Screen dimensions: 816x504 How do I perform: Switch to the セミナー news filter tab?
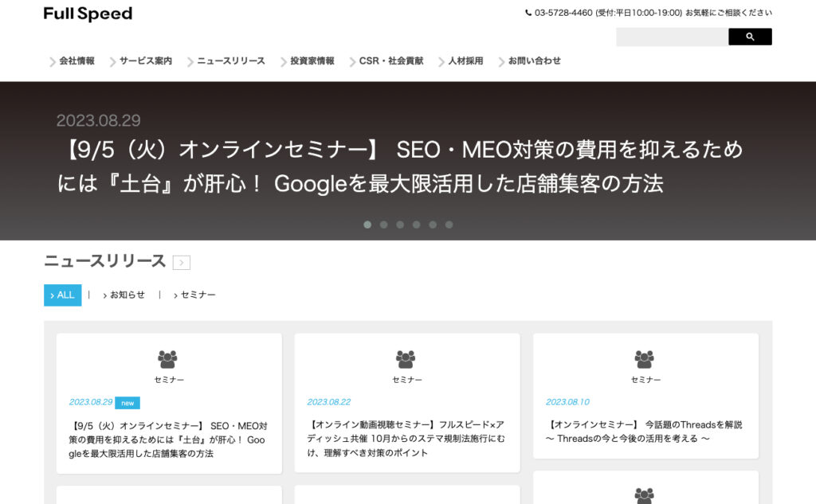(197, 295)
